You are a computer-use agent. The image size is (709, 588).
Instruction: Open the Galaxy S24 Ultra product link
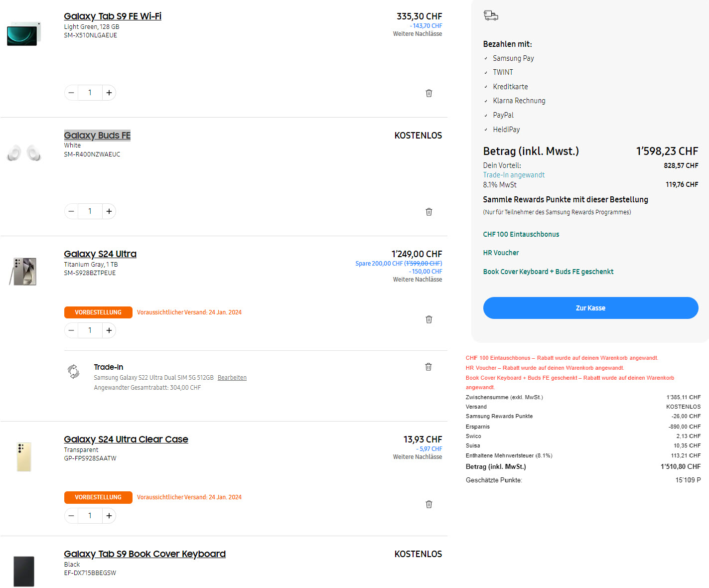100,254
